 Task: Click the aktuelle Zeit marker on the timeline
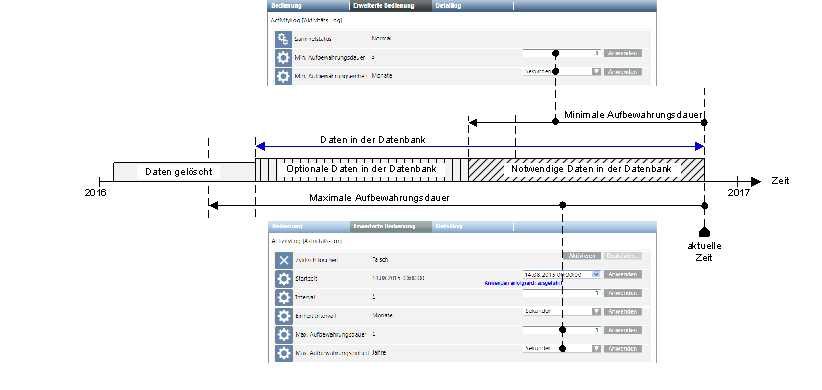pos(704,232)
